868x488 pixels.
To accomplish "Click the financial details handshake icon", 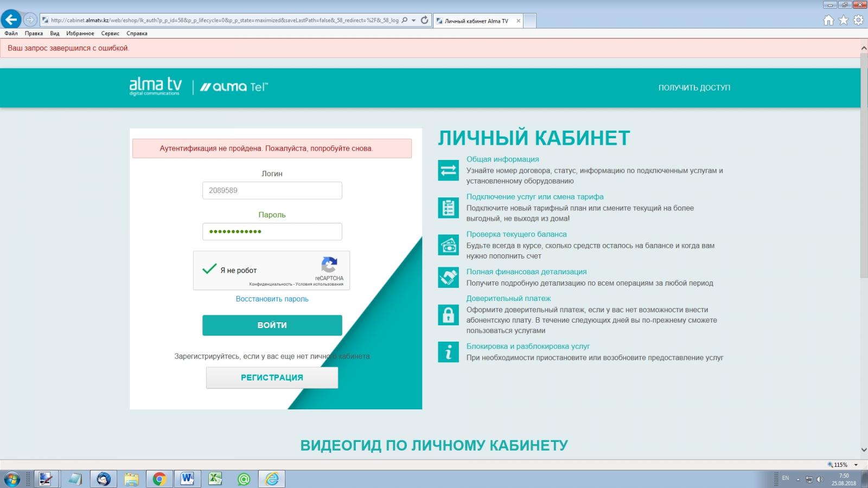I will (x=448, y=278).
